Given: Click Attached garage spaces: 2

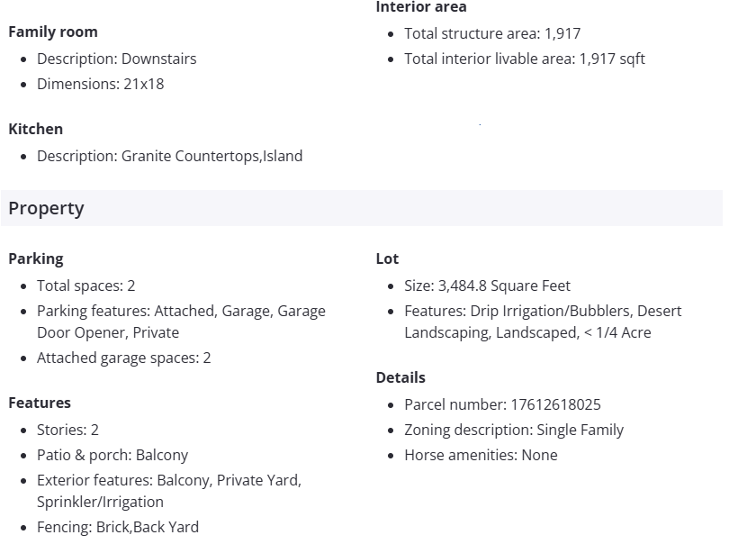Looking at the screenshot, I should [123, 358].
